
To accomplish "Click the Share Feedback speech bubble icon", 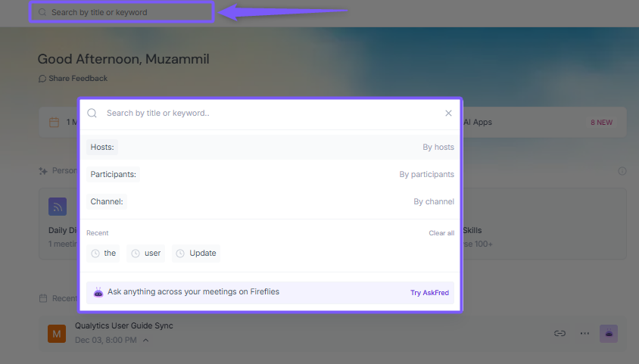I will pyautogui.click(x=42, y=79).
